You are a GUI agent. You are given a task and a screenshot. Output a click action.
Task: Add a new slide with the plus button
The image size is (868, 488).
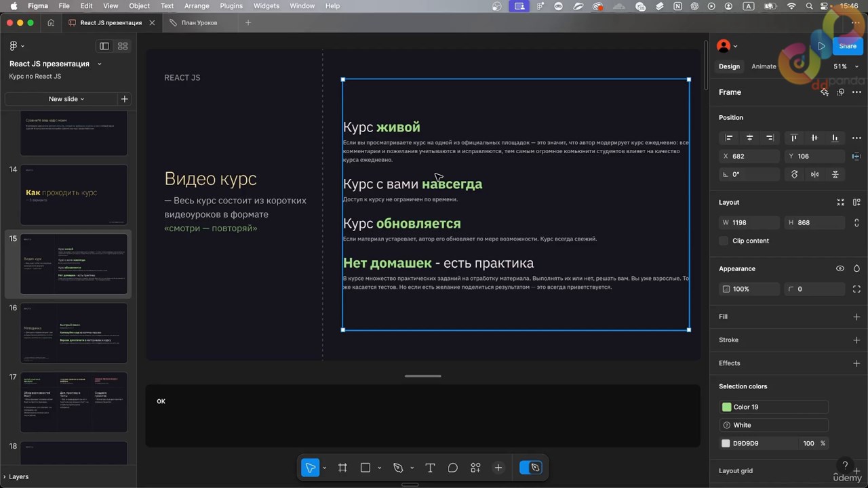(x=124, y=99)
